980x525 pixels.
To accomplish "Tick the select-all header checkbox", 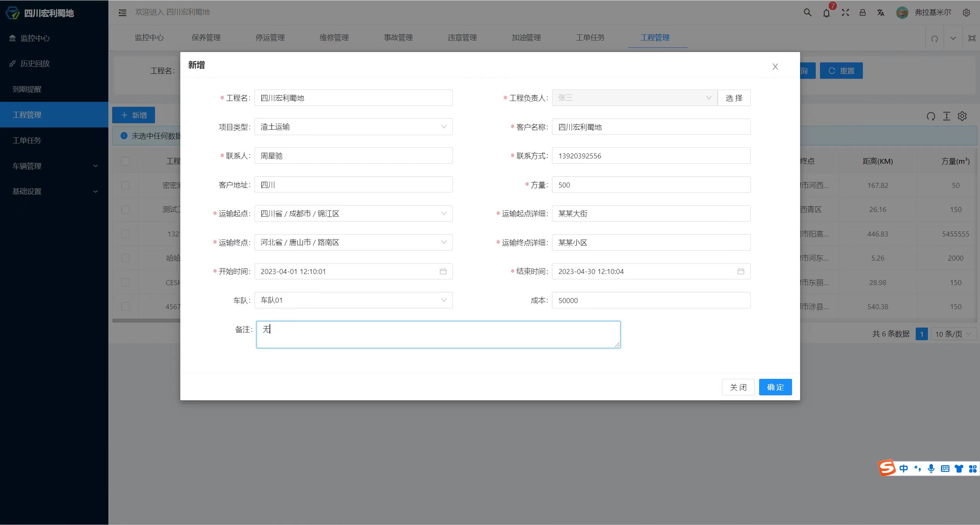I will pos(125,161).
